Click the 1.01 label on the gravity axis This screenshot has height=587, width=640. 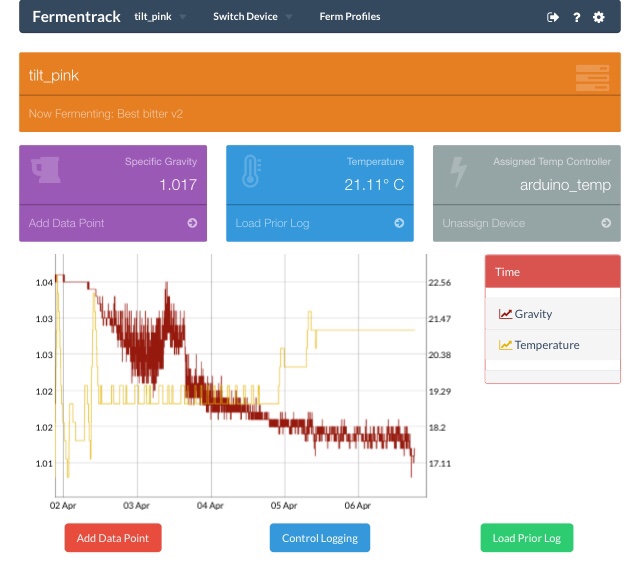tap(44, 464)
